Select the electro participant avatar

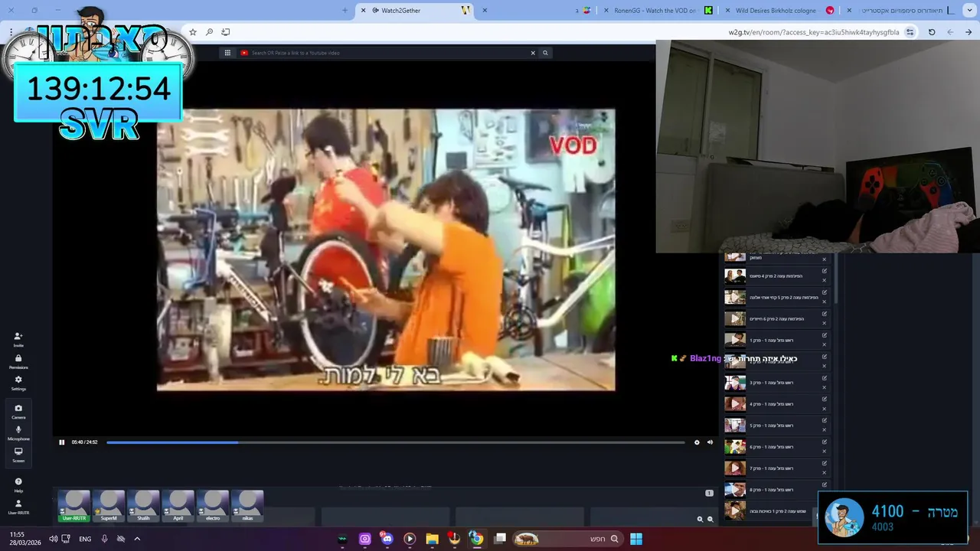pyautogui.click(x=213, y=506)
